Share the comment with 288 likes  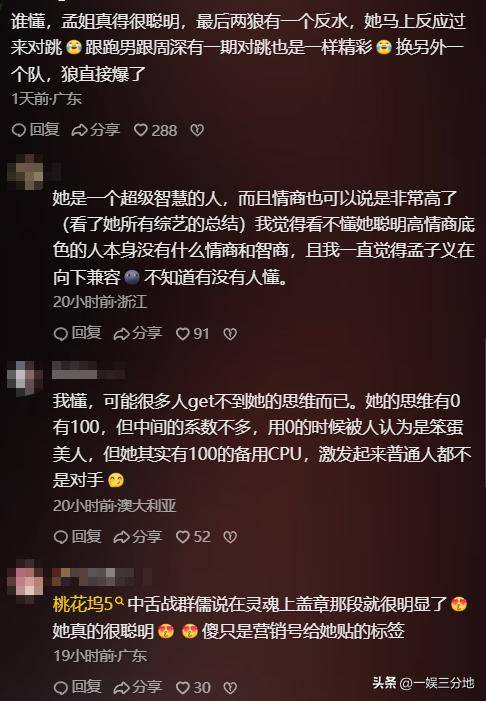point(96,130)
